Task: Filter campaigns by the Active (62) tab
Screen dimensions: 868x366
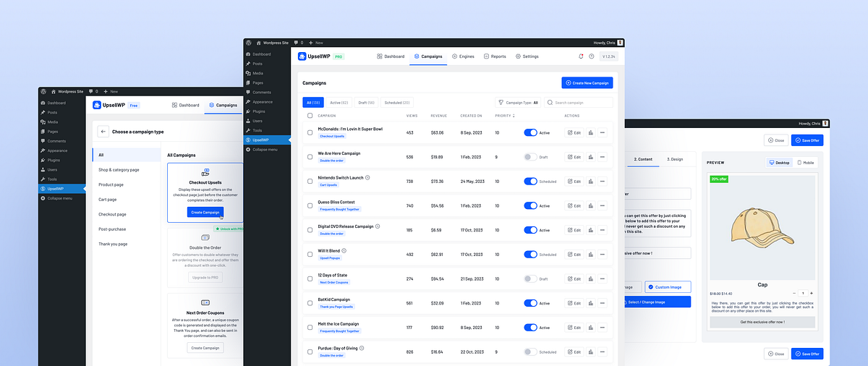Action: tap(339, 103)
